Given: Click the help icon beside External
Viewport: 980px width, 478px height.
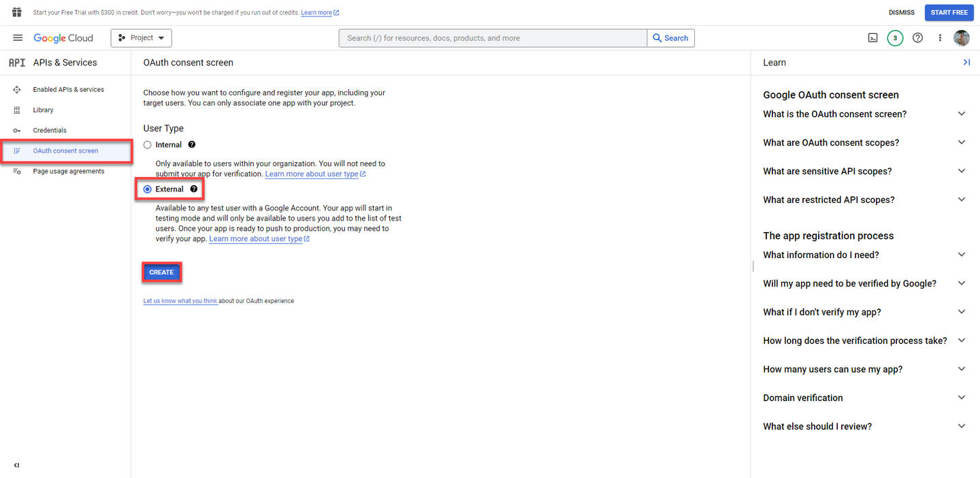Looking at the screenshot, I should (194, 189).
